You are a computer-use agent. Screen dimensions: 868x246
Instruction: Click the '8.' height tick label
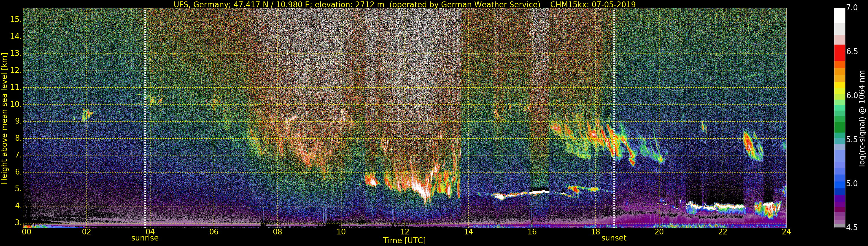18,138
